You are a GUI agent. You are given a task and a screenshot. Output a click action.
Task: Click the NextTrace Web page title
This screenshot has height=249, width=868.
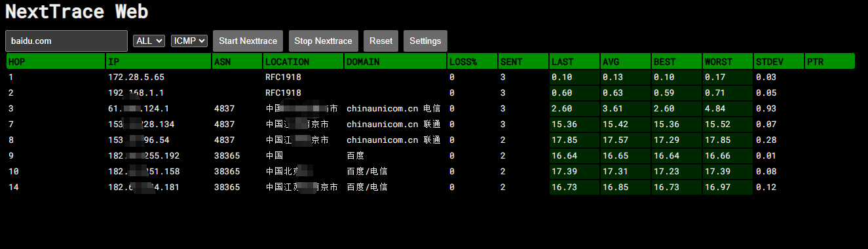click(x=77, y=11)
